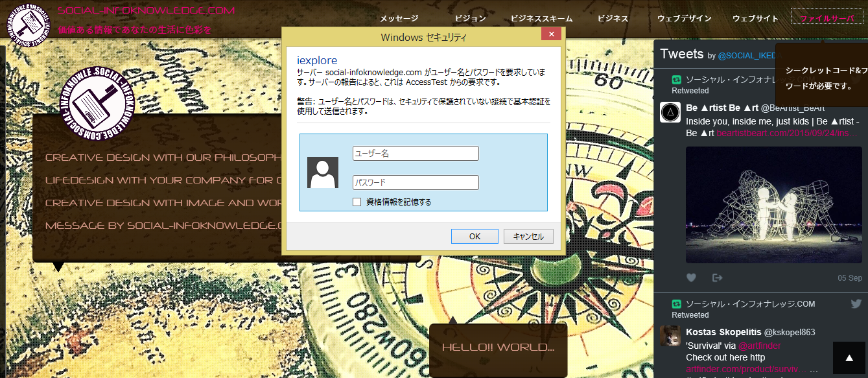Click the user avatar icon in the dialog

point(323,172)
